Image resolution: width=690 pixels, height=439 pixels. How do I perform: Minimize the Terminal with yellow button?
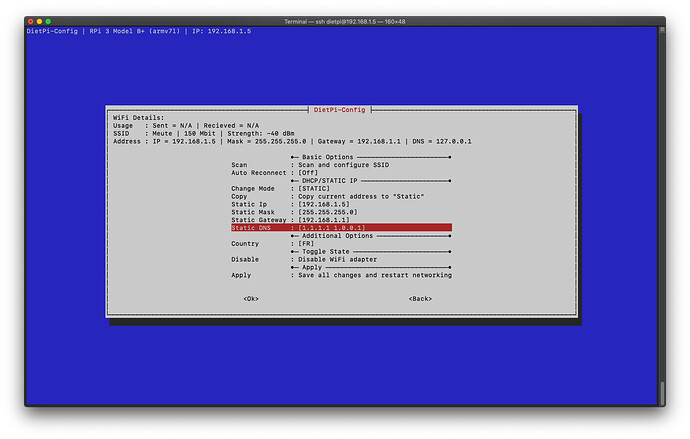(x=39, y=21)
